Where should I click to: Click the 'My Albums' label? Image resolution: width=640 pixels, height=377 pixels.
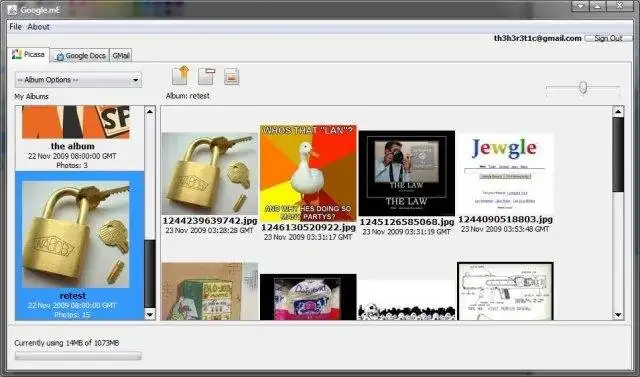tap(31, 97)
